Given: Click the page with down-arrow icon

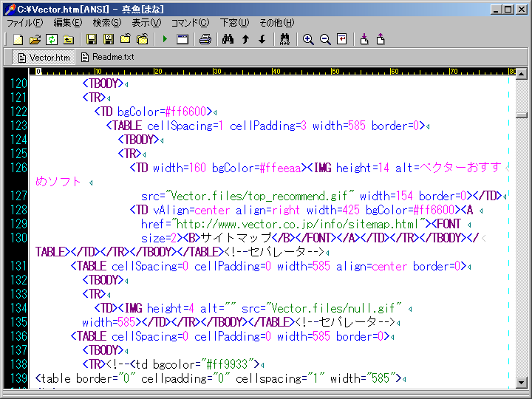Looking at the screenshot, I should click(x=364, y=39).
